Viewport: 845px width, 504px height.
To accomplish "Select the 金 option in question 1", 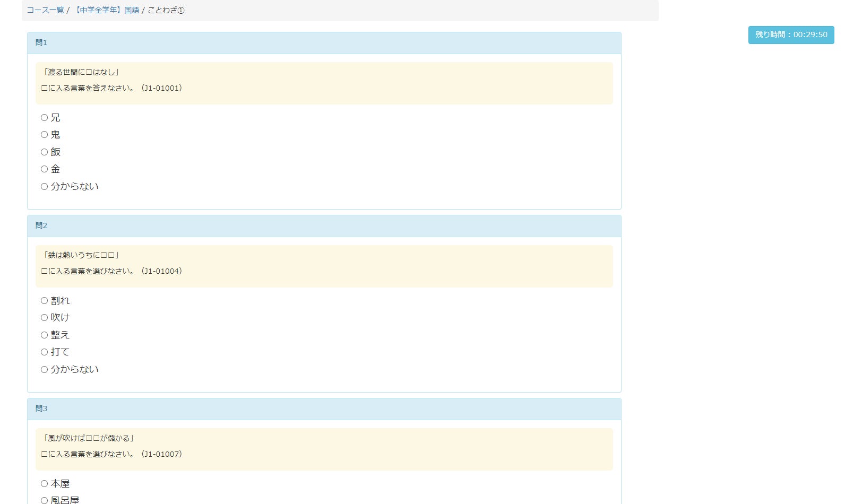I will tap(45, 169).
